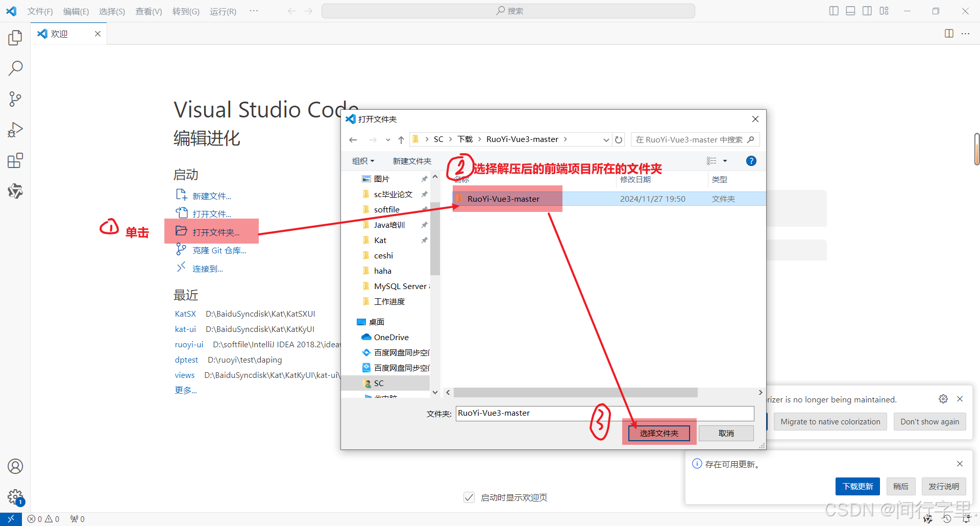This screenshot has width=980, height=526.
Task: Close the Welcome tab
Action: 97,34
